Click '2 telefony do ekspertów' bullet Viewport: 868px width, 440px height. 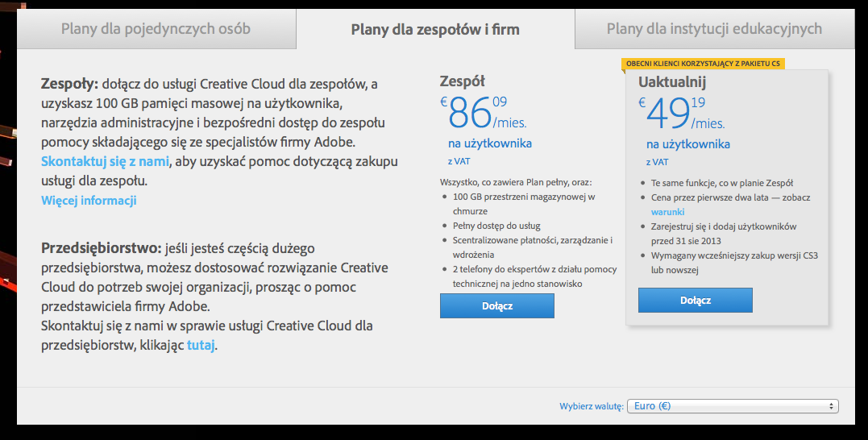click(x=535, y=276)
